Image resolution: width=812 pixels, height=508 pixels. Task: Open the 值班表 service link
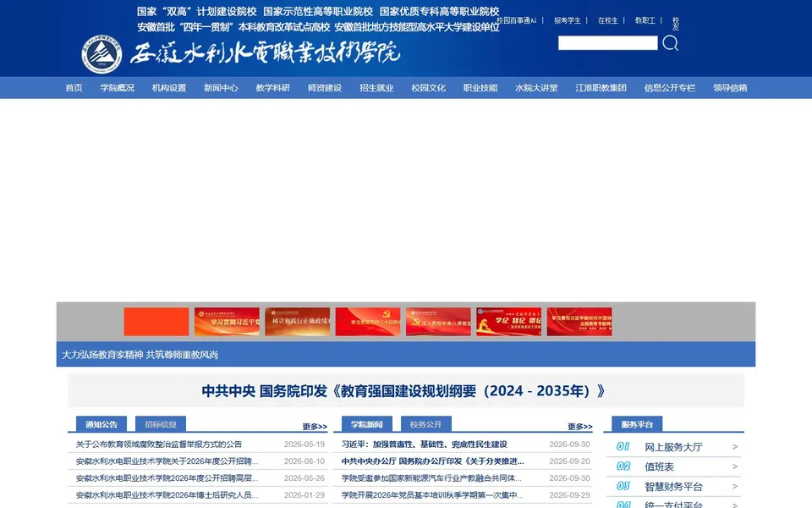659,467
